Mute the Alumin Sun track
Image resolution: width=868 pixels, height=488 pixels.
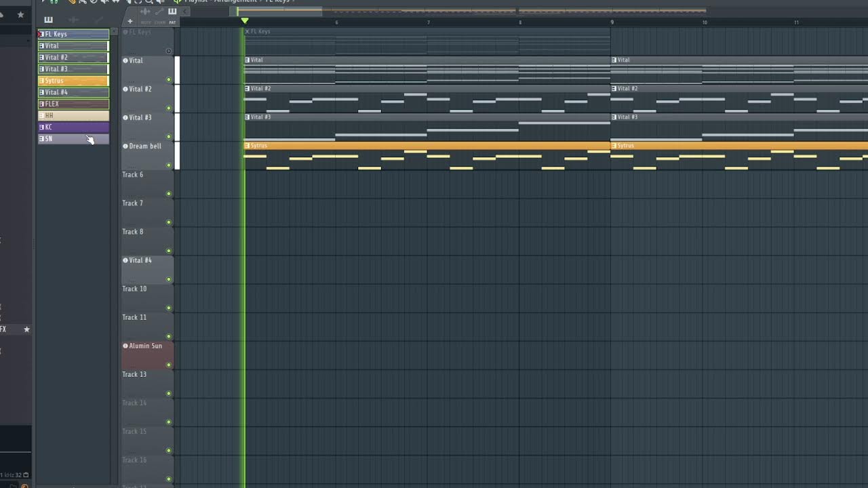pos(169,365)
